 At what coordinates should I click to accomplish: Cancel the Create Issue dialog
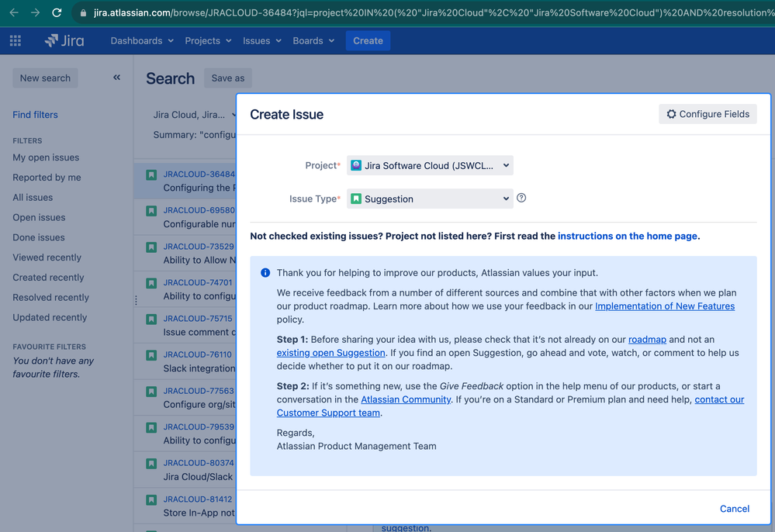point(735,508)
